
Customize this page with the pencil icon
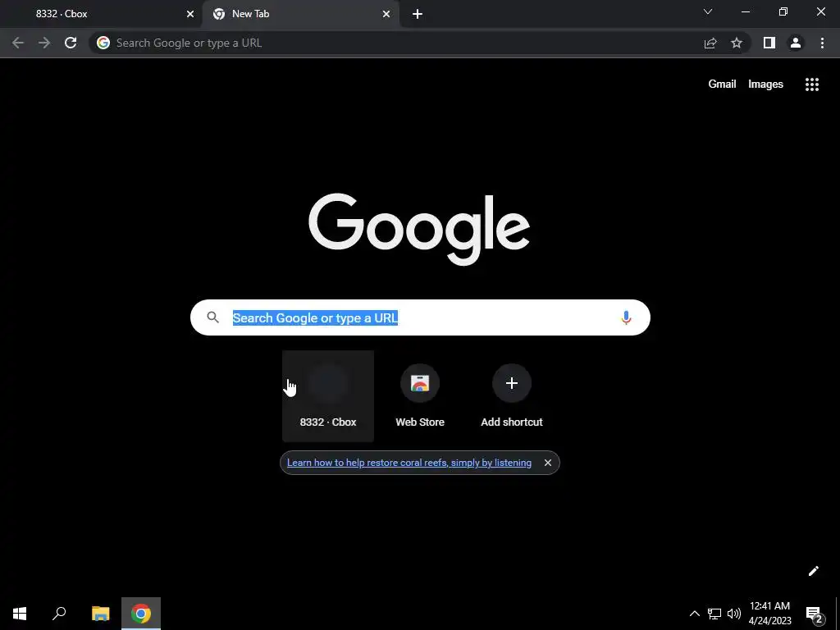(x=813, y=571)
